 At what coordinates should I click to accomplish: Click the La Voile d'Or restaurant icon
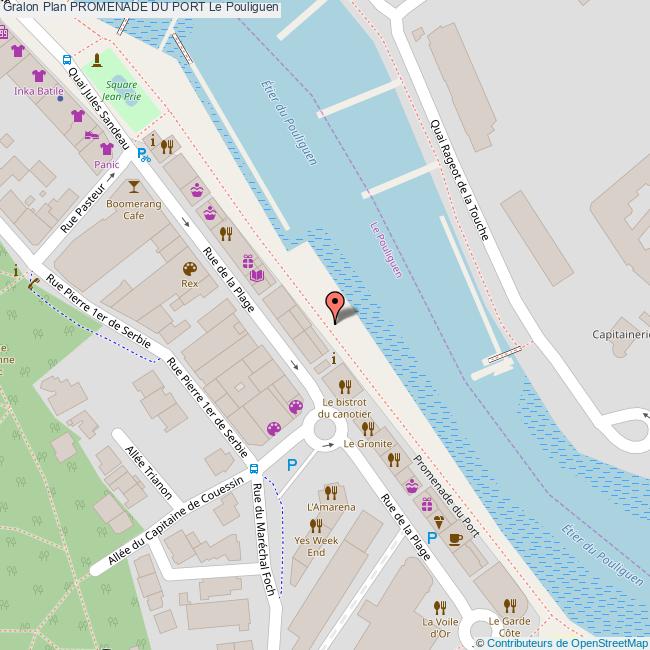point(440,608)
